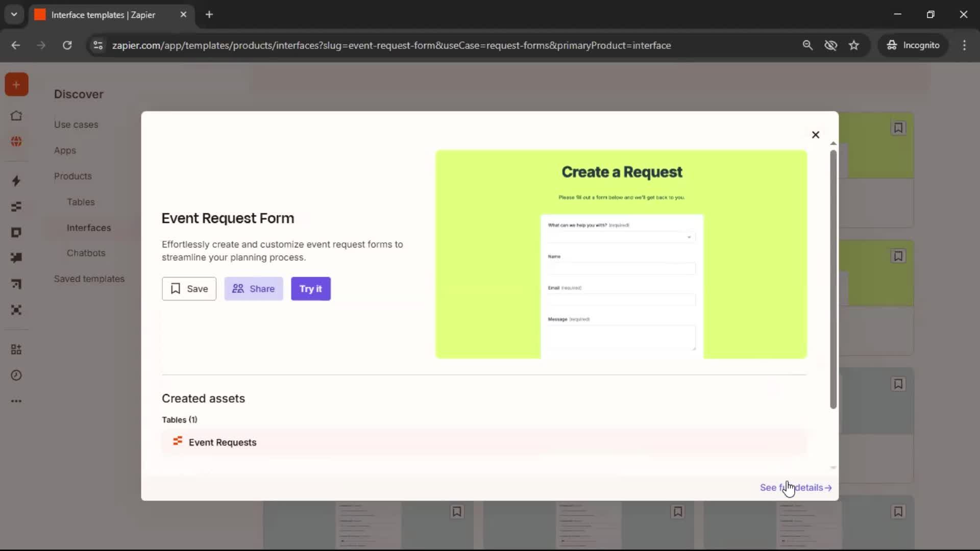The image size is (980, 551).
Task: Click the Created assets heading
Action: 203,398
